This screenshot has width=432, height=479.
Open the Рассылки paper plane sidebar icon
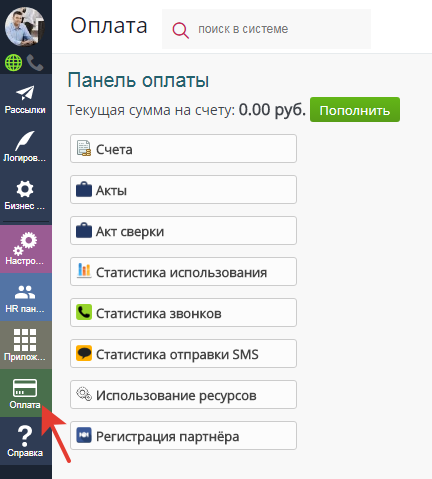(25, 93)
